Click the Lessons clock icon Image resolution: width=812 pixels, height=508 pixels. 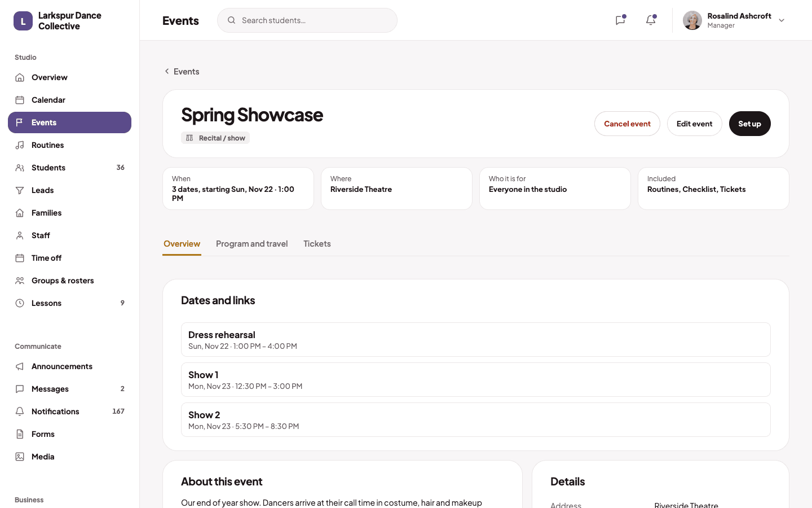[20, 303]
